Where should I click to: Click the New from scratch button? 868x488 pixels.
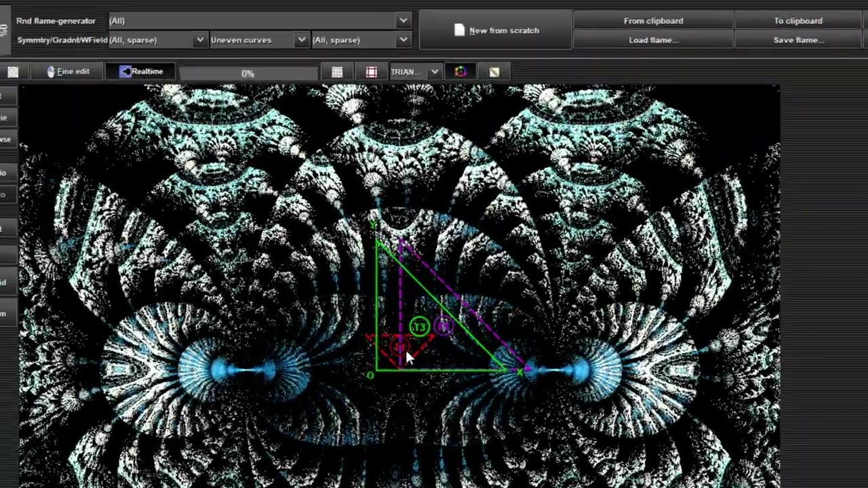[x=496, y=30]
